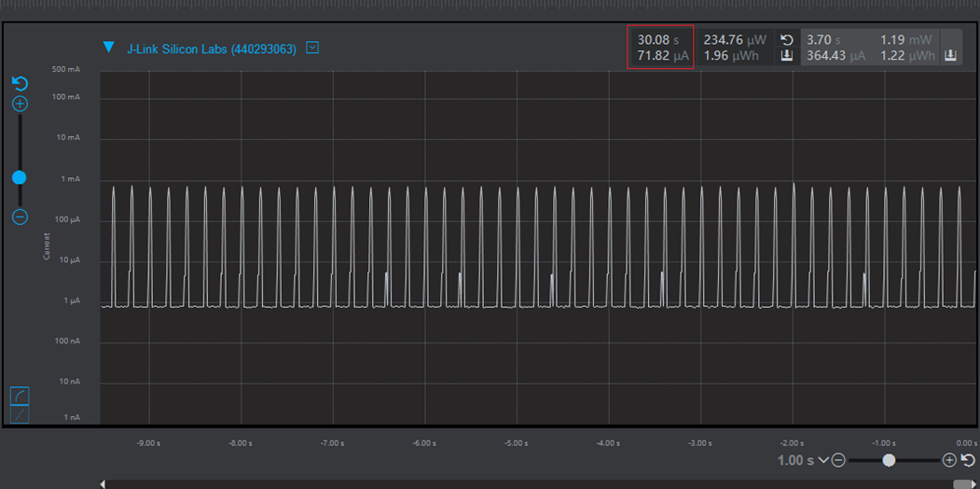Click the right arrow of the horizontal scrollbar
This screenshot has width=980, height=489.
click(x=975, y=484)
